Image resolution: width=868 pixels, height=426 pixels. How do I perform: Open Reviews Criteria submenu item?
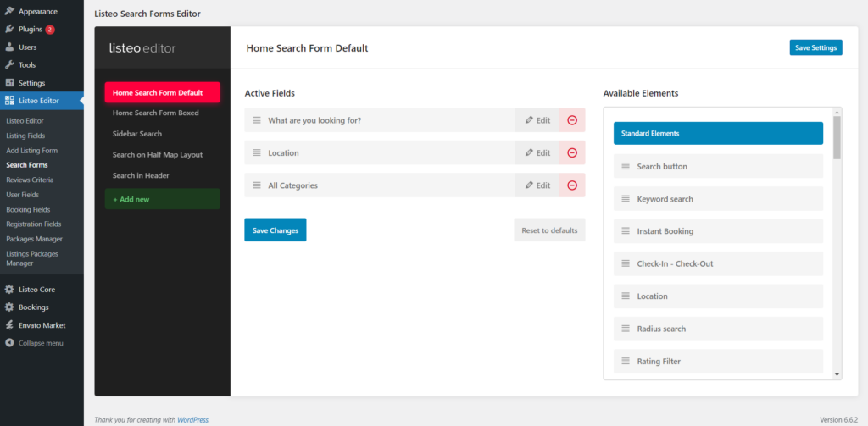(30, 180)
